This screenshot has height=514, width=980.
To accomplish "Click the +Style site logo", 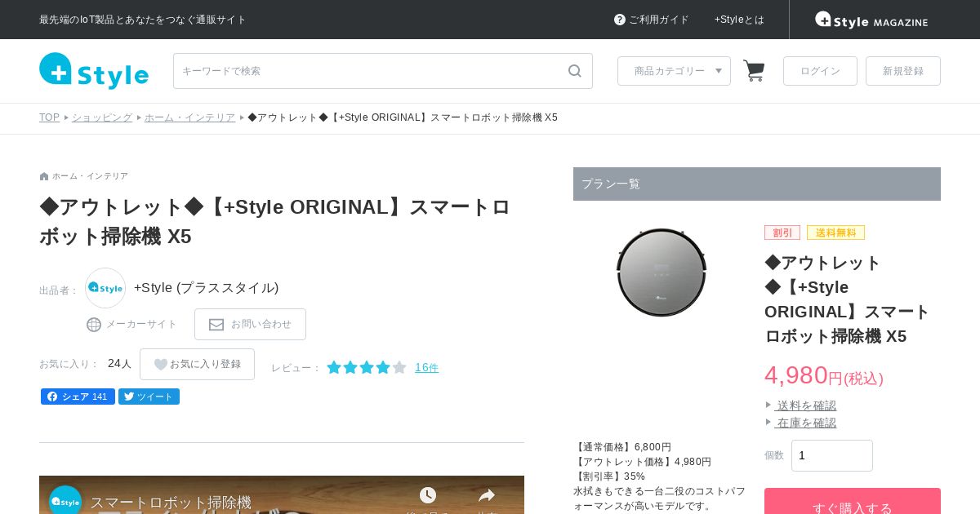I will 94,71.
